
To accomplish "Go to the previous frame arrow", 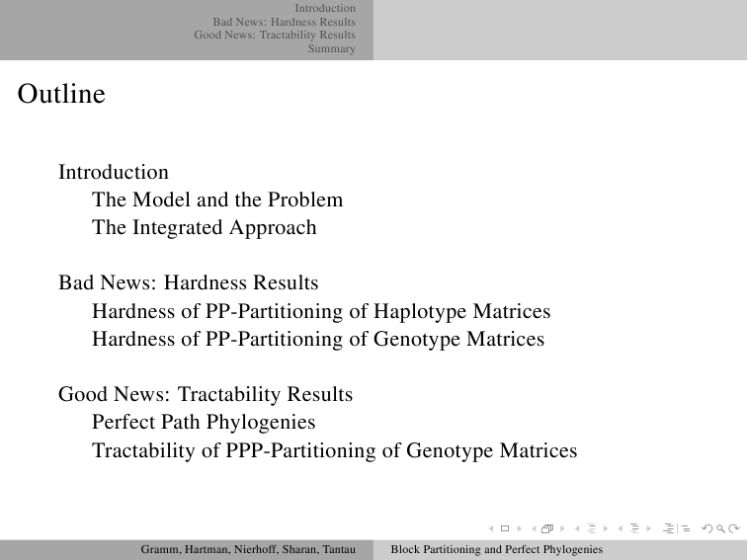I will click(x=534, y=528).
